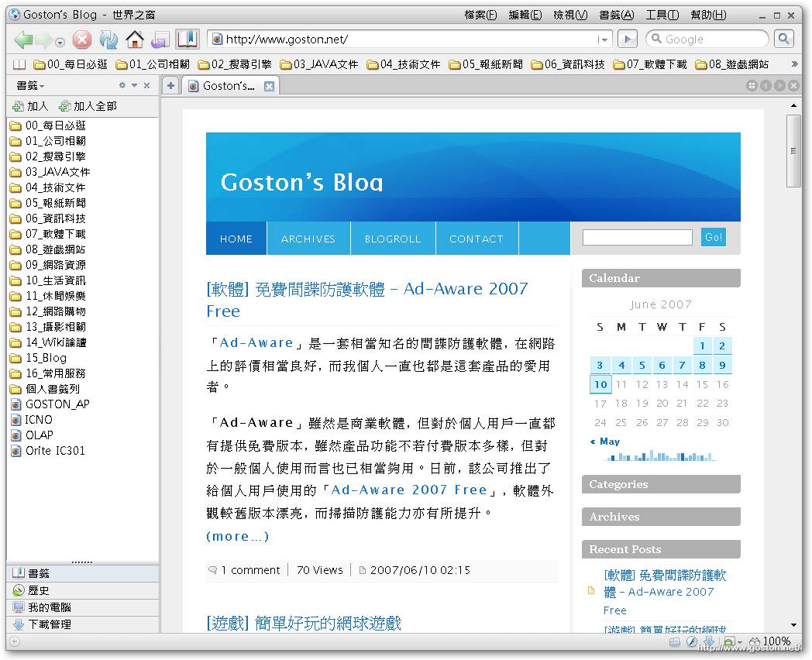The height and width of the screenshot is (660, 812).
Task: Open the navigation history dropdown beside Forward
Action: (60, 42)
